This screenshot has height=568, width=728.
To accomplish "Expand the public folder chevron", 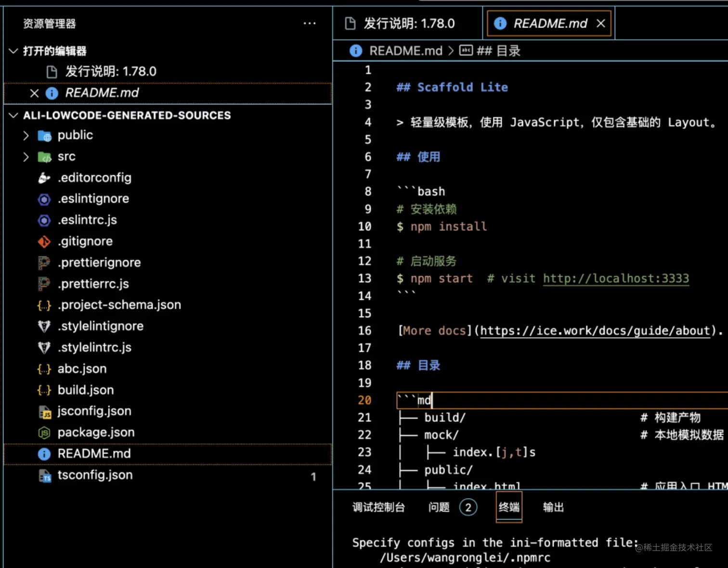I will [26, 136].
